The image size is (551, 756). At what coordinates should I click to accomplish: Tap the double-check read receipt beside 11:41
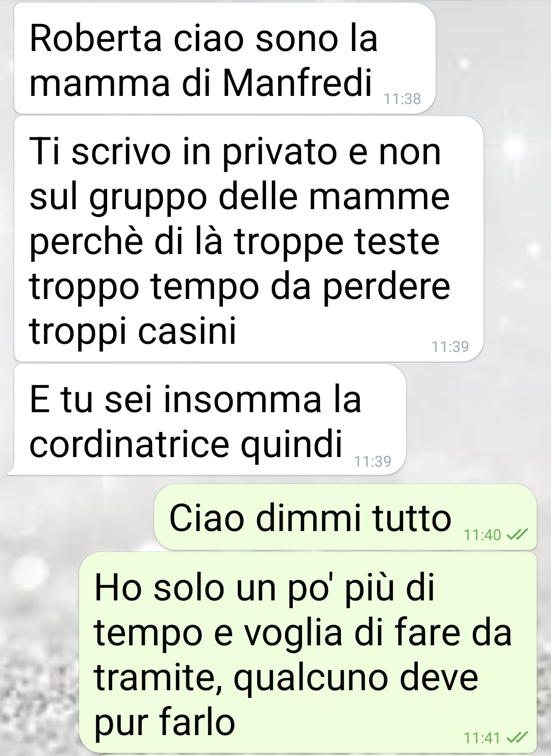click(x=516, y=738)
